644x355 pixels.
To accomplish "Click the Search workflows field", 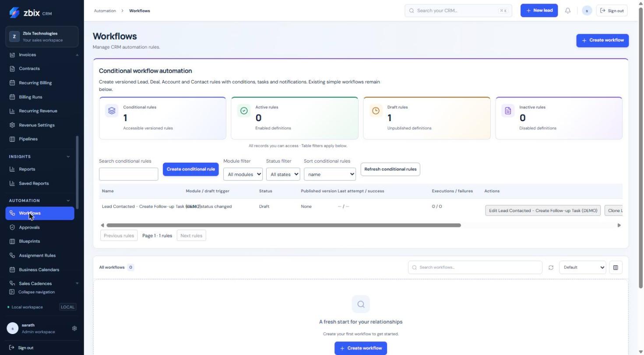I will click(x=475, y=268).
